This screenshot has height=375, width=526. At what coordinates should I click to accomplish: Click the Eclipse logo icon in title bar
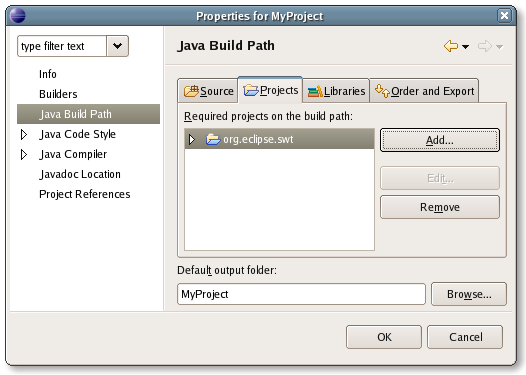17,16
